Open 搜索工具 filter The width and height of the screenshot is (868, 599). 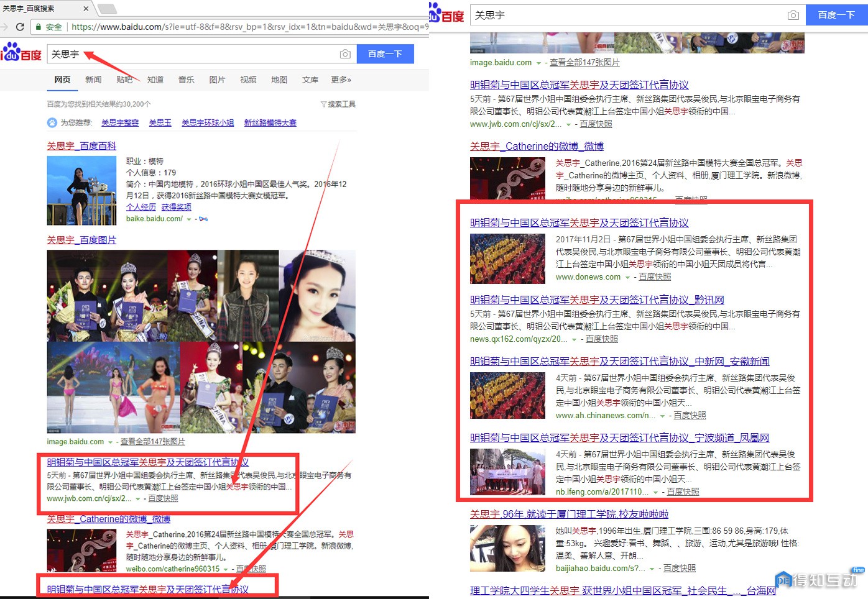[x=338, y=104]
